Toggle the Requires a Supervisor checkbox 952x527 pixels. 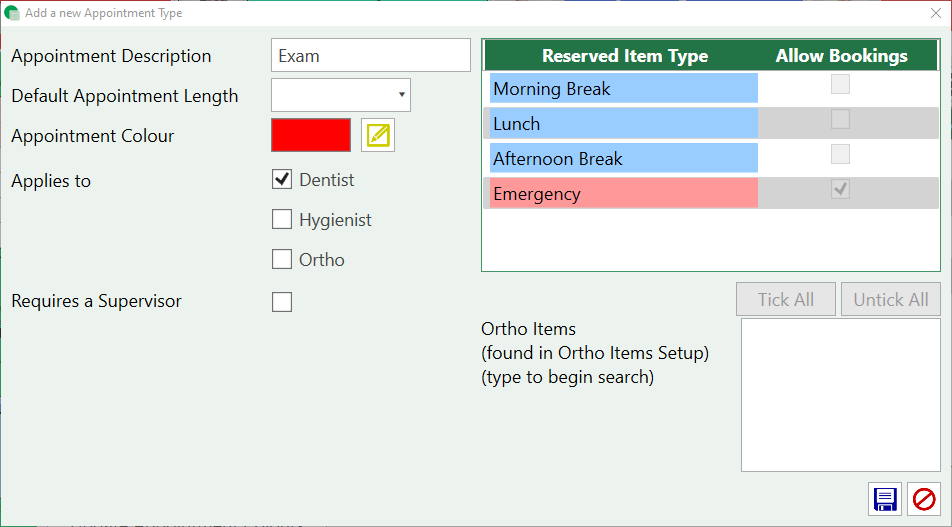click(x=282, y=301)
